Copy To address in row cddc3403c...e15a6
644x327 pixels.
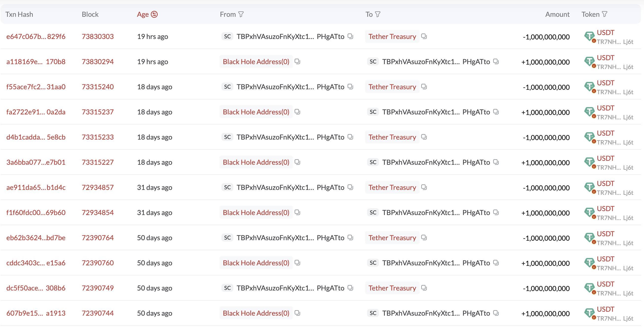[x=496, y=262]
